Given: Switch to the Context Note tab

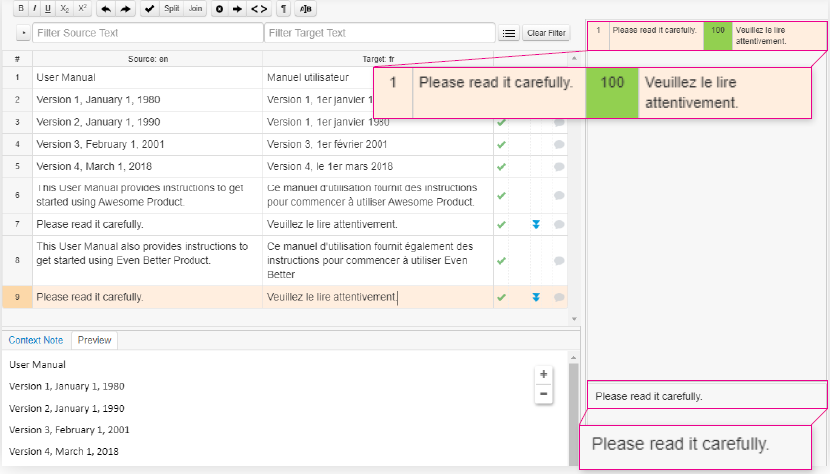Looking at the screenshot, I should point(36,340).
